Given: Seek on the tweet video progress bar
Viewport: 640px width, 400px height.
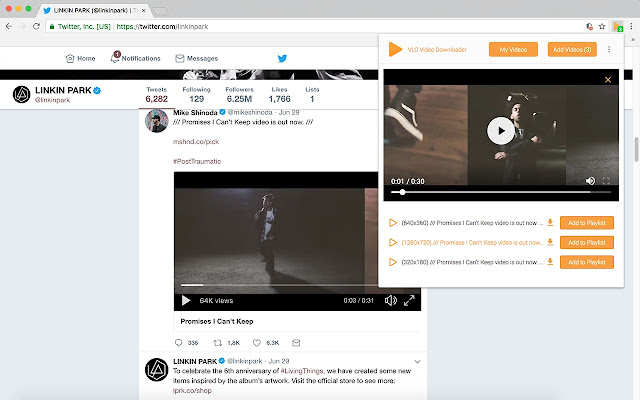Looking at the screenshot, I should click(x=280, y=285).
